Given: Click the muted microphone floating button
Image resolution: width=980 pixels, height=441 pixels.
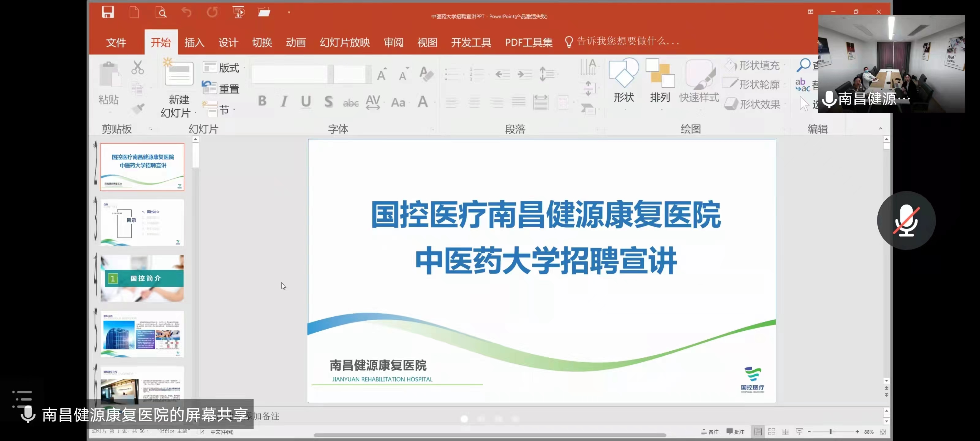Looking at the screenshot, I should tap(906, 220).
